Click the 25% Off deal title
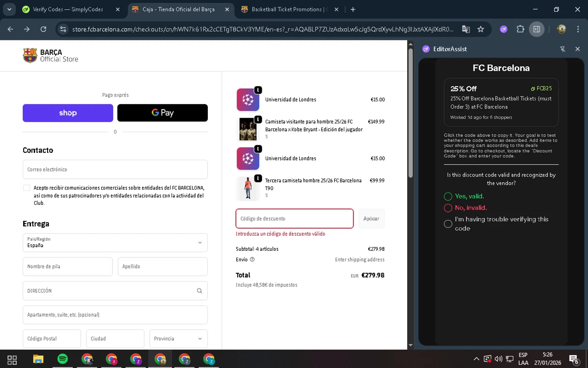This screenshot has height=368, width=588. coord(463,89)
